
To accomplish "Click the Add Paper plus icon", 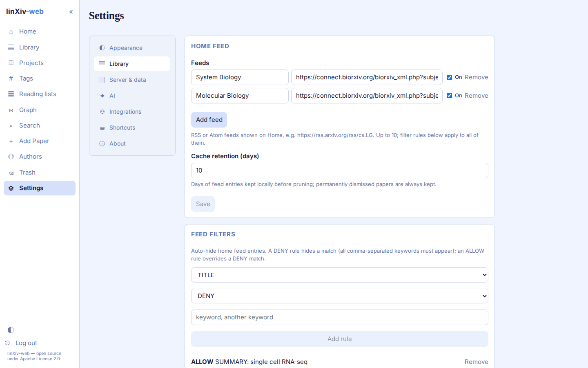I will (11, 141).
